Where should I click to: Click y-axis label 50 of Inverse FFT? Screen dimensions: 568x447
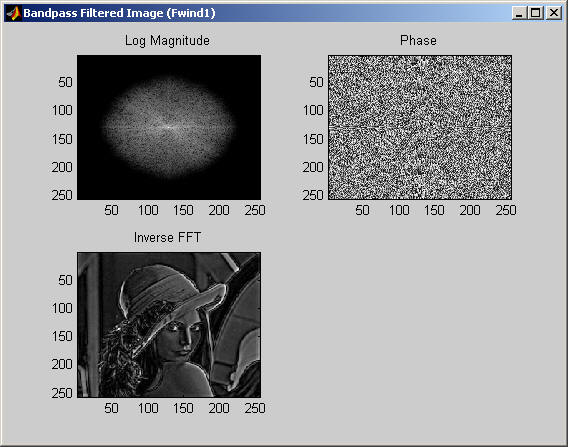65,280
